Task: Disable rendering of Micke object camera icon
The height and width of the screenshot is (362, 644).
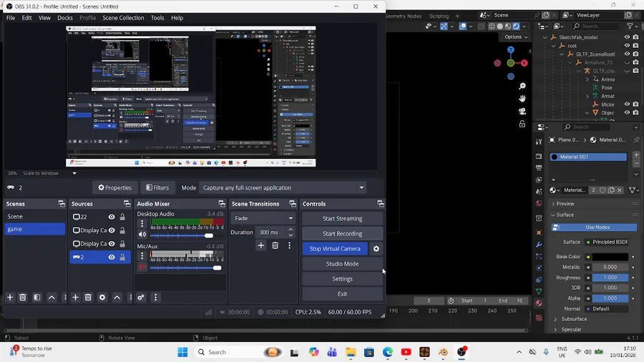Action: [636, 104]
